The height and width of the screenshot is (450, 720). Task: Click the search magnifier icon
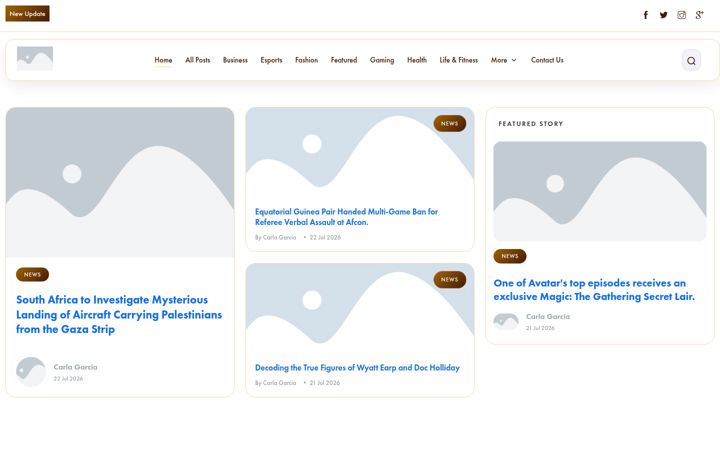691,61
